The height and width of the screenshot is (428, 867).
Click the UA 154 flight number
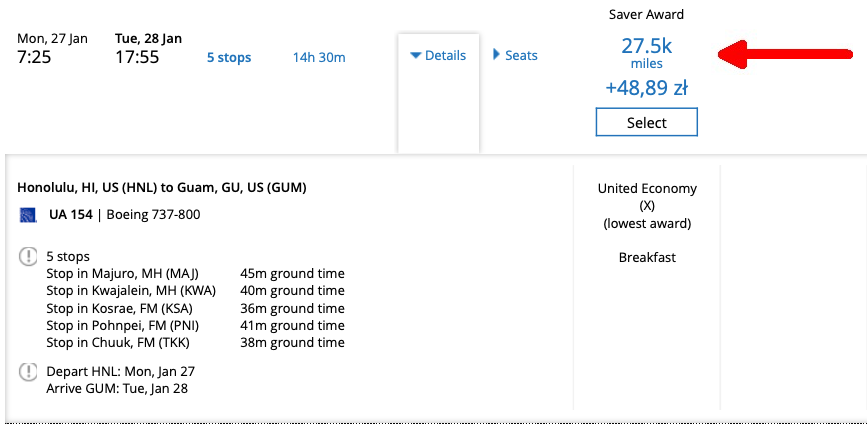[x=69, y=215]
